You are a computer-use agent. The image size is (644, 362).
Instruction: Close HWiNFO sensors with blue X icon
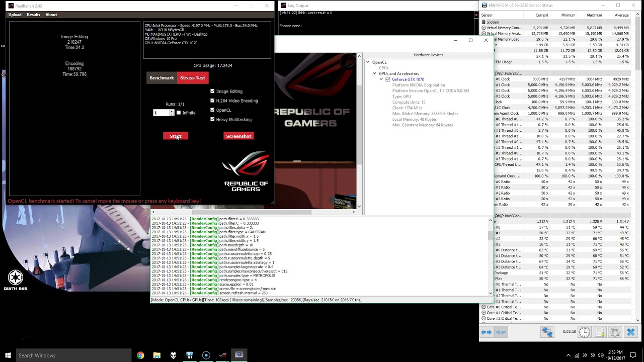click(630, 332)
